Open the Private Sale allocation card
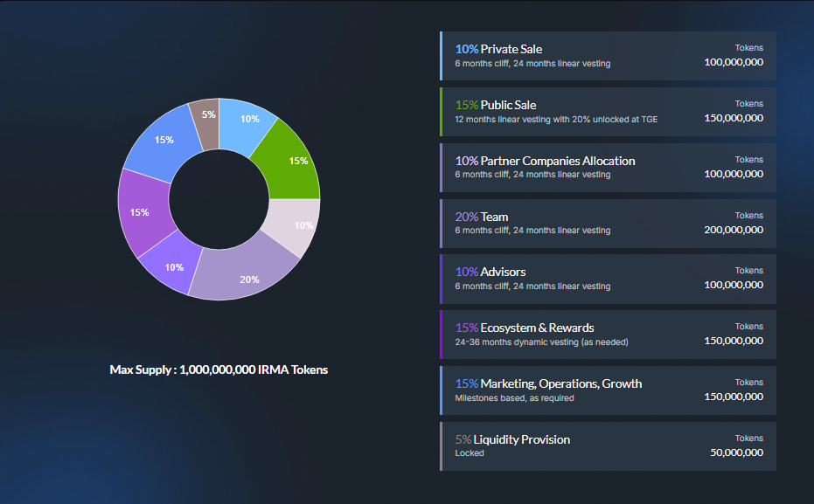814x504 pixels. [x=608, y=56]
